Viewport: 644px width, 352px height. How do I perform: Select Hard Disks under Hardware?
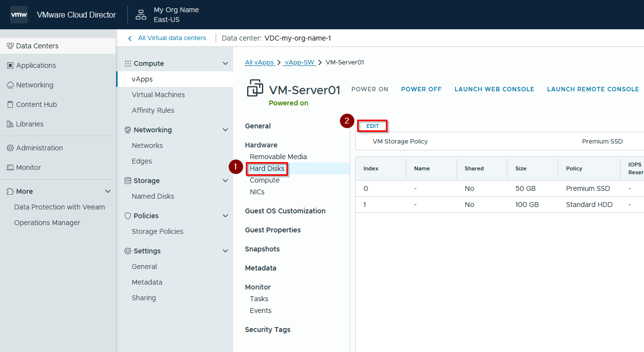tap(267, 168)
